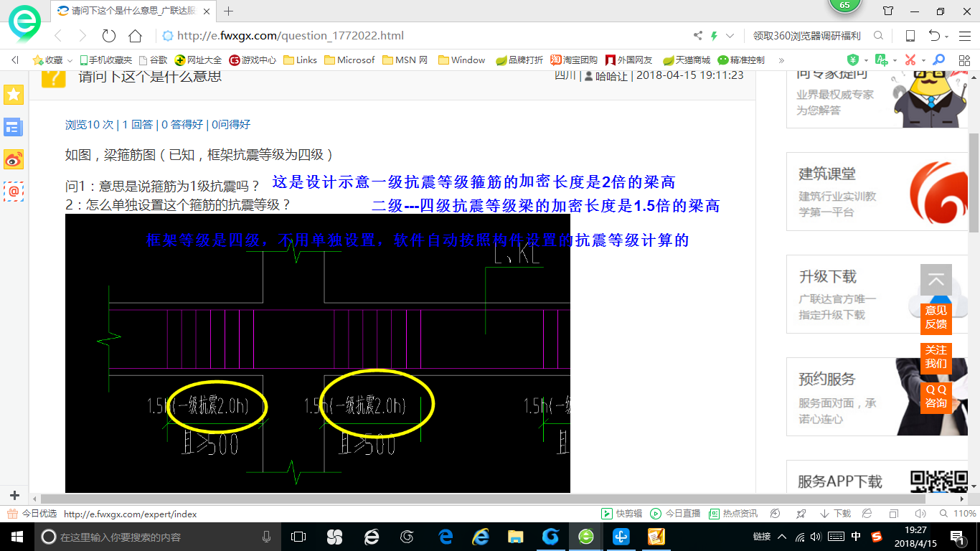
Task: Open sidebar yellow star favorites
Action: coord(14,94)
